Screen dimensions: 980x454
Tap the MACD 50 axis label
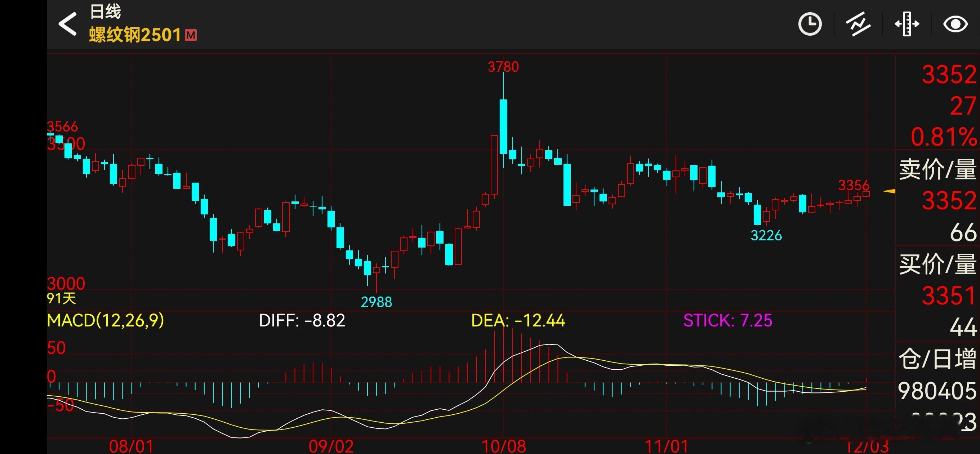(56, 348)
